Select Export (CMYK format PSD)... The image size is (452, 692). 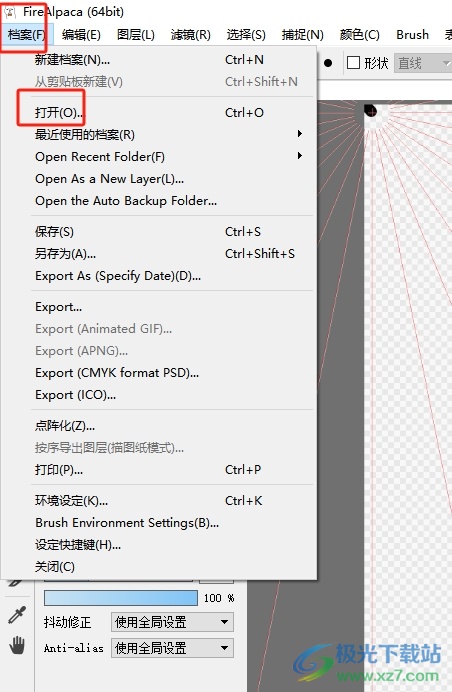pos(159,372)
